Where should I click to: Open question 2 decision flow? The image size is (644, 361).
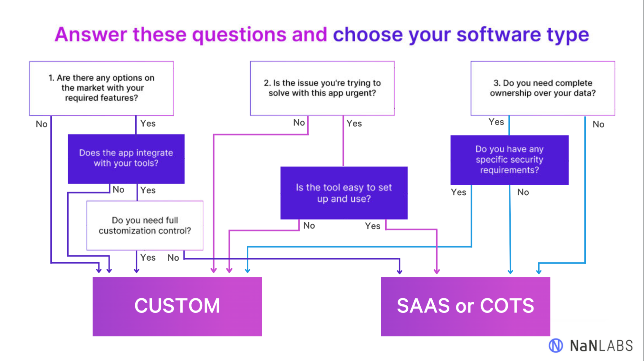[x=322, y=88]
